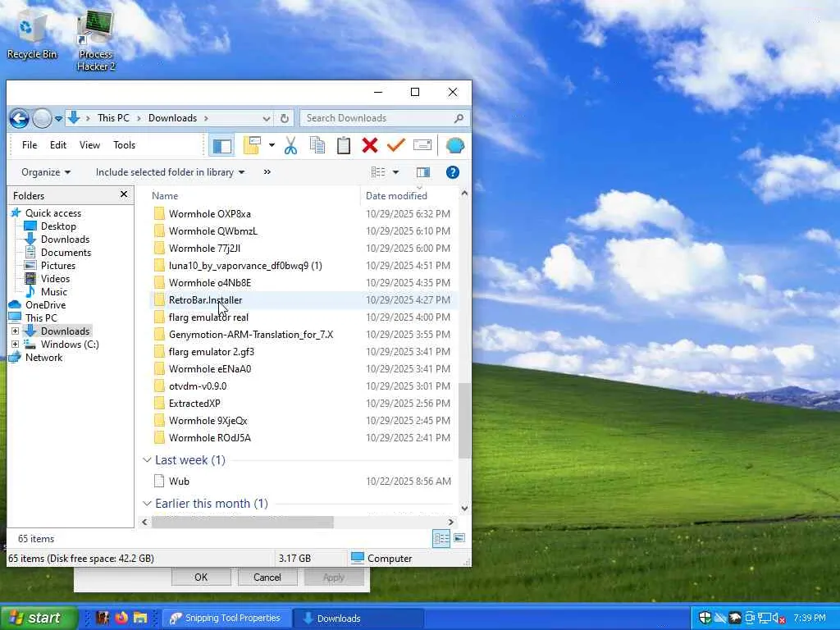Viewport: 840px width, 630px height.
Task: Click the search magnifier icon
Action: (x=459, y=118)
